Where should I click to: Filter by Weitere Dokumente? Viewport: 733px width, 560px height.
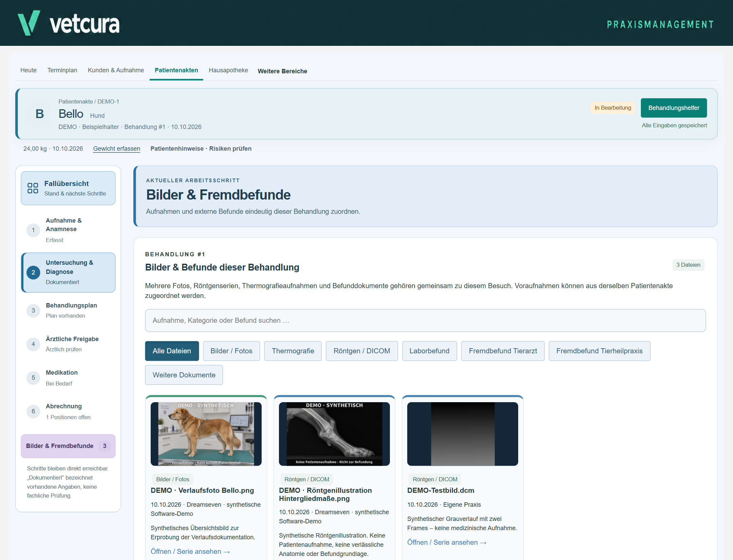184,375
